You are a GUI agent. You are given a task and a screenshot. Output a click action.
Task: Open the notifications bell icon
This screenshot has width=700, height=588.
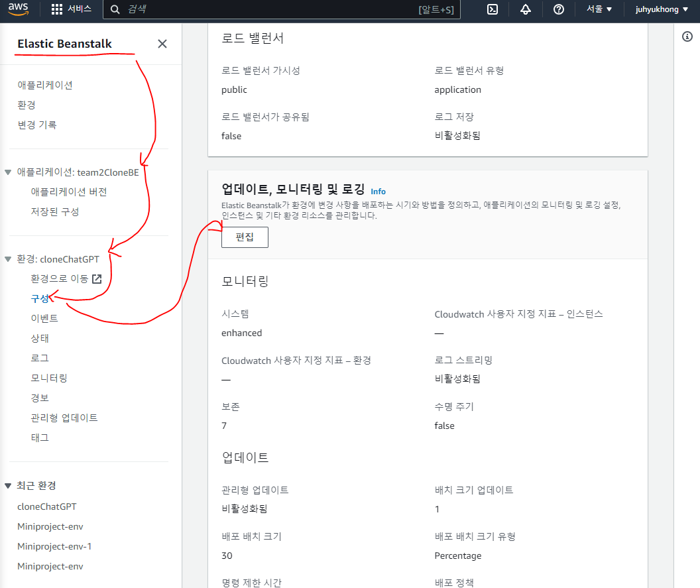tap(526, 9)
